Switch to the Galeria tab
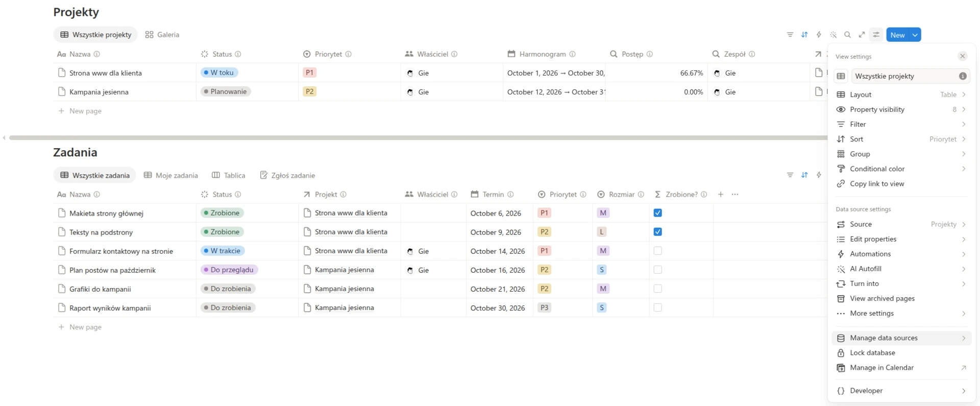 [x=162, y=35]
